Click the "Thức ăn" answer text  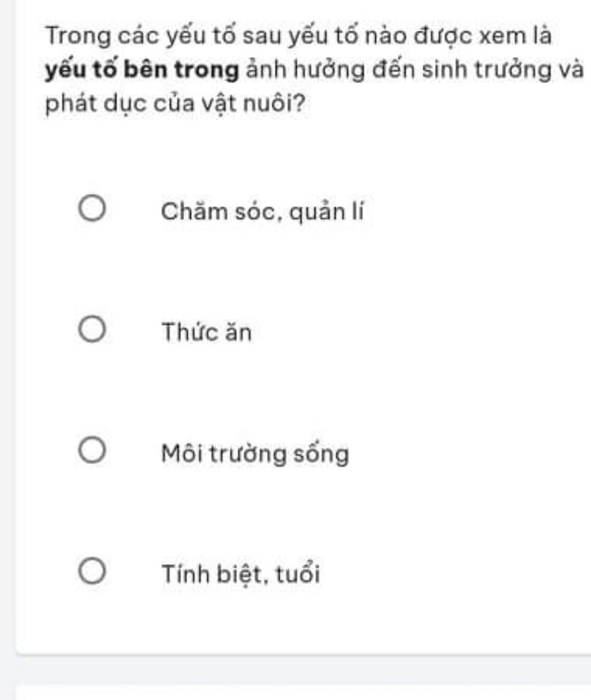[x=207, y=332]
